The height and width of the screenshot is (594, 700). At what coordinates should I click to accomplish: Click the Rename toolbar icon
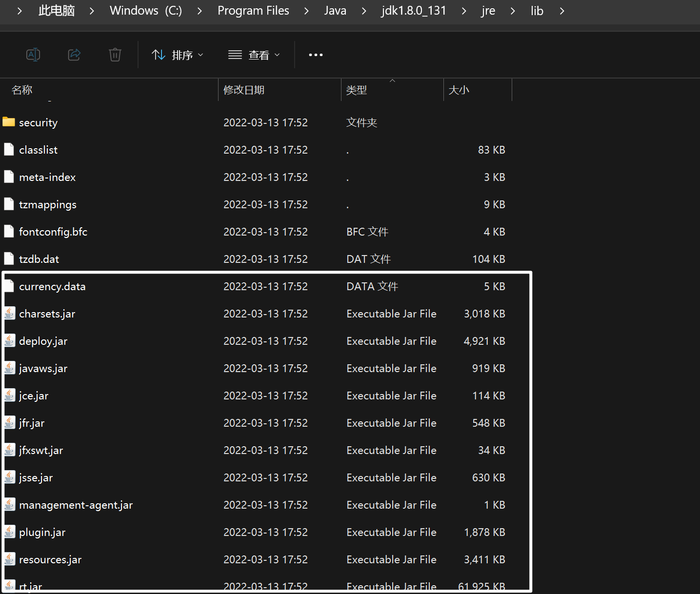[33, 55]
